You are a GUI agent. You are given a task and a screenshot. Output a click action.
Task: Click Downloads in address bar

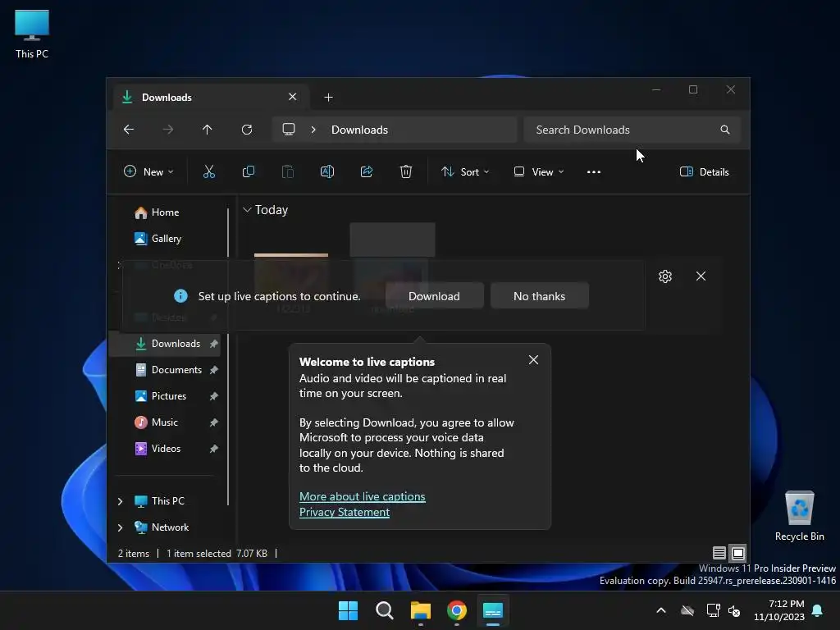click(x=359, y=130)
